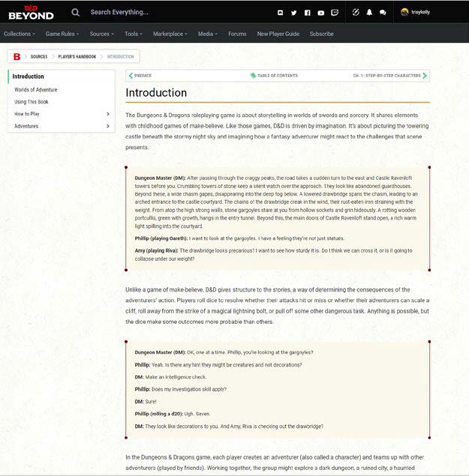Open the New Player Guide menu item
Viewport: 469px width, 476px height.
[278, 34]
